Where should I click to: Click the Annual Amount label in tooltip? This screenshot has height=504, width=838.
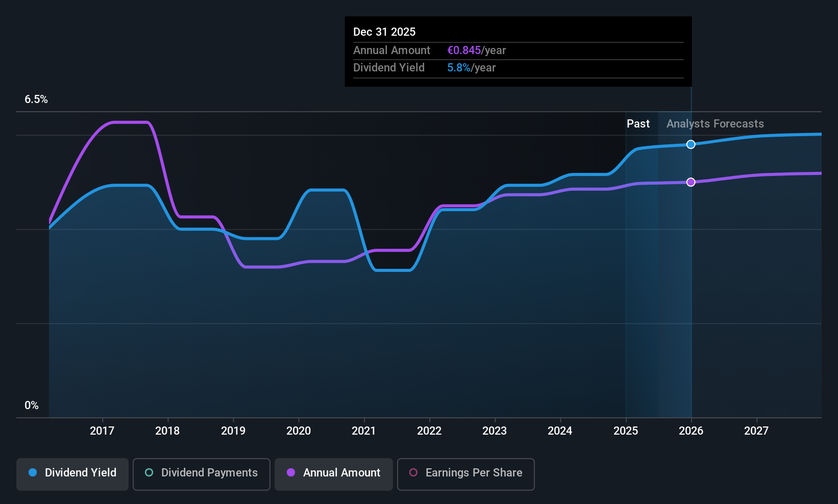point(391,51)
